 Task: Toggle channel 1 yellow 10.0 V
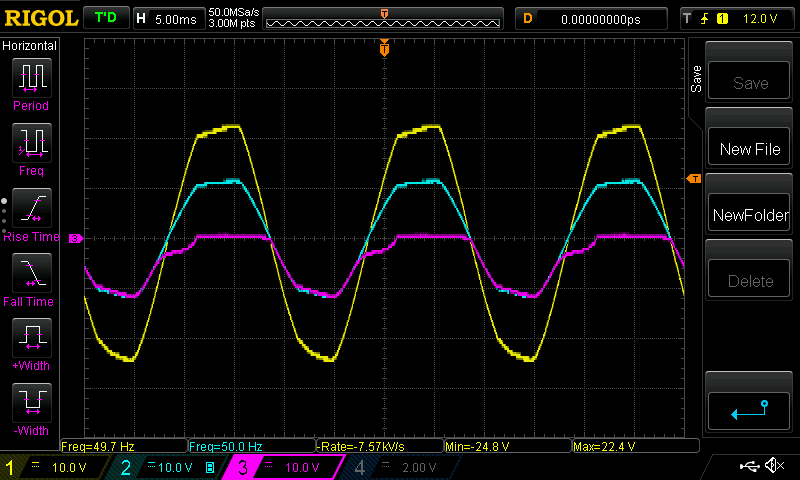point(55,467)
